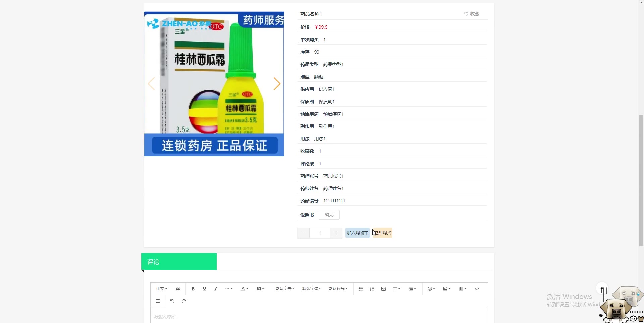
Task: Undo the last edit in the comment editor
Action: point(172,301)
